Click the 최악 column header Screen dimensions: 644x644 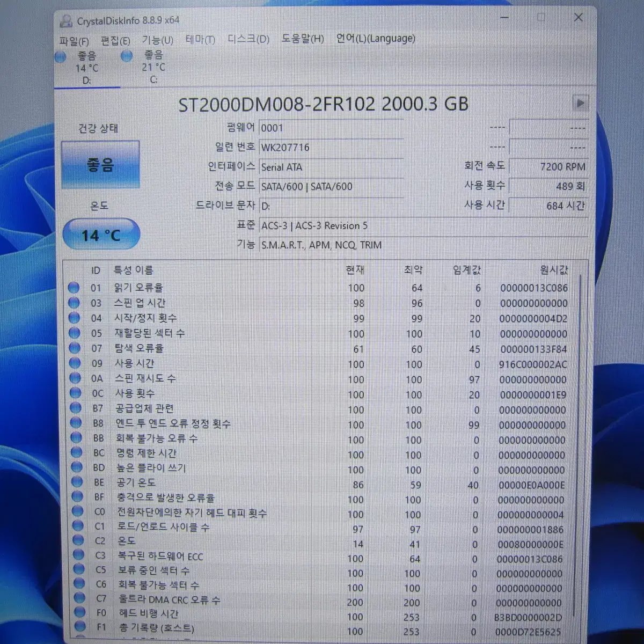[x=413, y=269]
